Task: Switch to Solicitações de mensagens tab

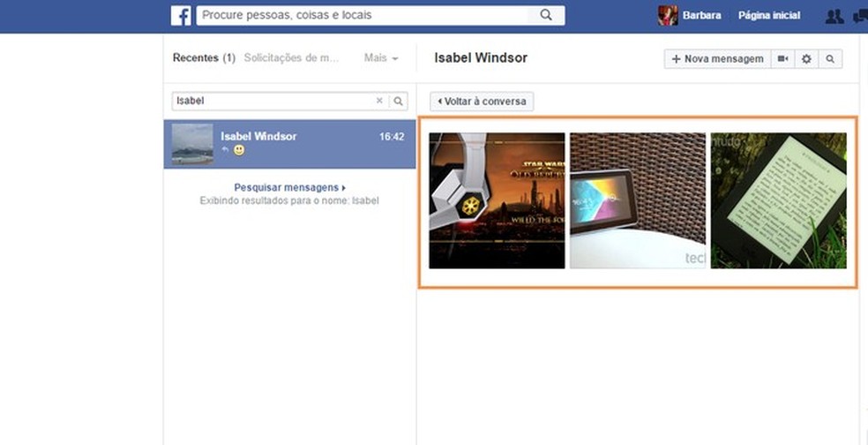Action: pyautogui.click(x=291, y=57)
